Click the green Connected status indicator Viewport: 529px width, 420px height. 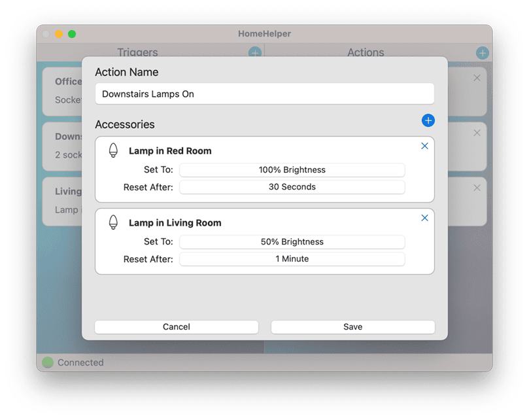pyautogui.click(x=48, y=362)
